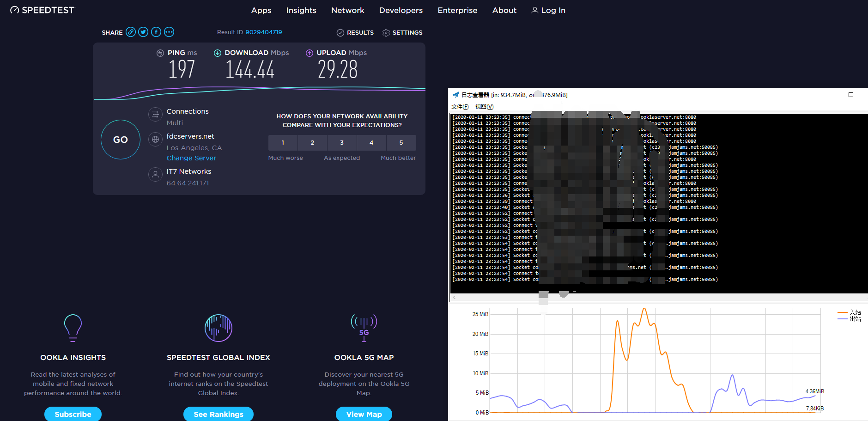Image resolution: width=868 pixels, height=421 pixels.
Task: Click the SPEEDTEST GLOBAL INDEX heading
Action: (x=219, y=358)
